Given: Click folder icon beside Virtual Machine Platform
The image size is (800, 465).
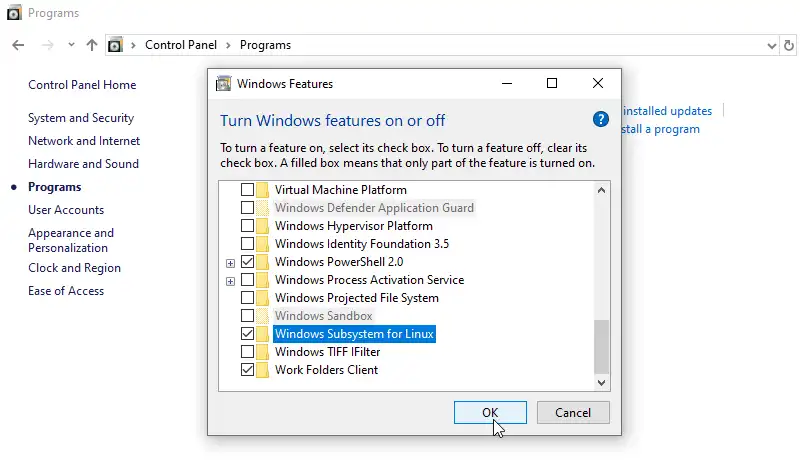Looking at the screenshot, I should click(x=262, y=190).
